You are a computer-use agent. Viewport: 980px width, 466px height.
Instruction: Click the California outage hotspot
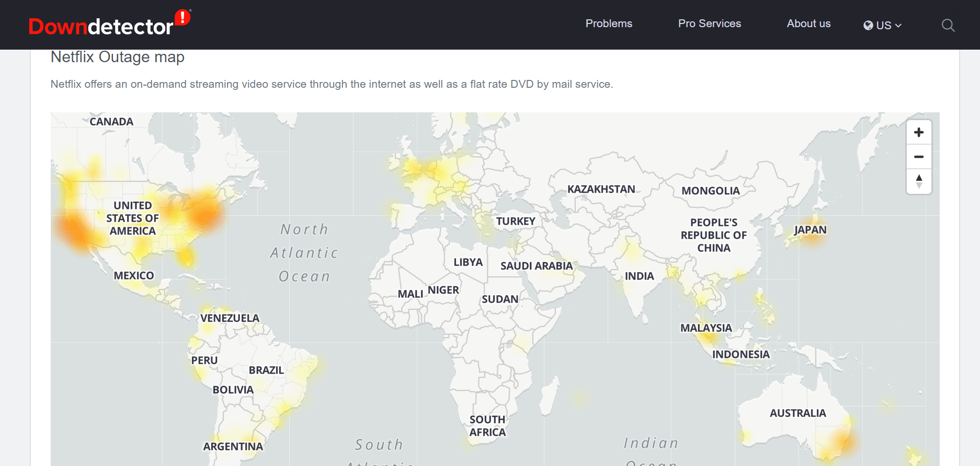pos(76,230)
